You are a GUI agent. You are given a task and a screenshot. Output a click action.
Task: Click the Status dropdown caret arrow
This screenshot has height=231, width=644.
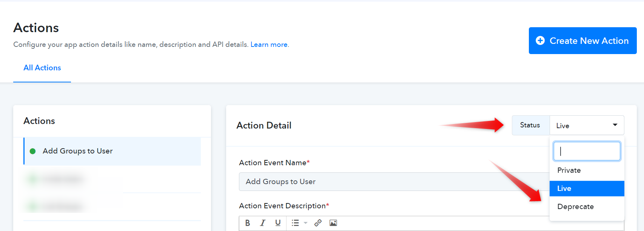click(615, 125)
